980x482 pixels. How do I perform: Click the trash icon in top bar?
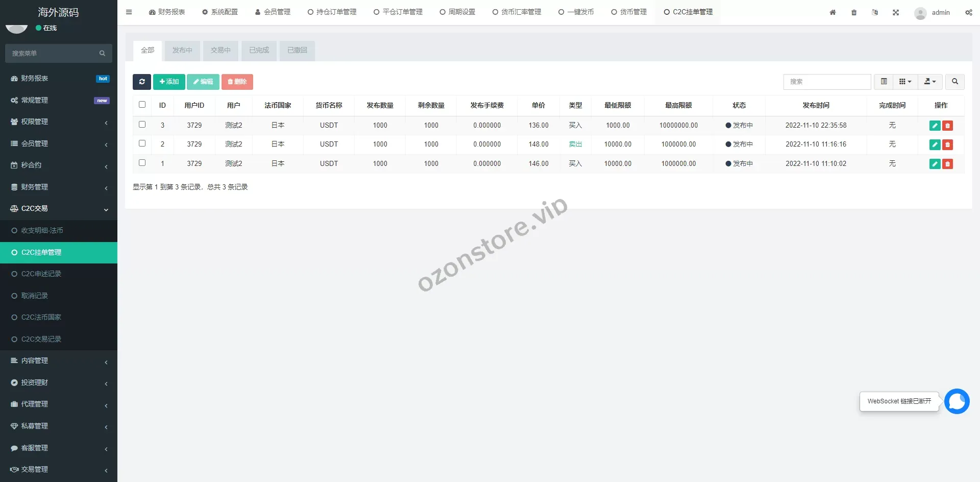(x=854, y=12)
